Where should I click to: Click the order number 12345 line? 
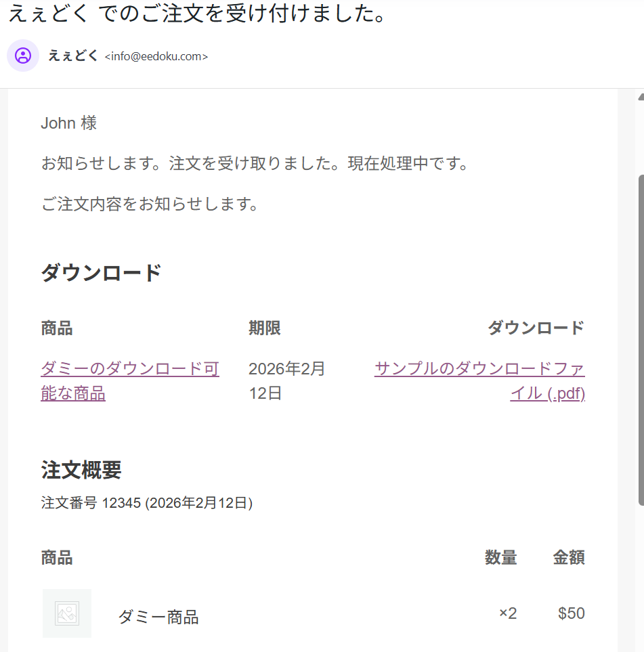click(x=146, y=503)
